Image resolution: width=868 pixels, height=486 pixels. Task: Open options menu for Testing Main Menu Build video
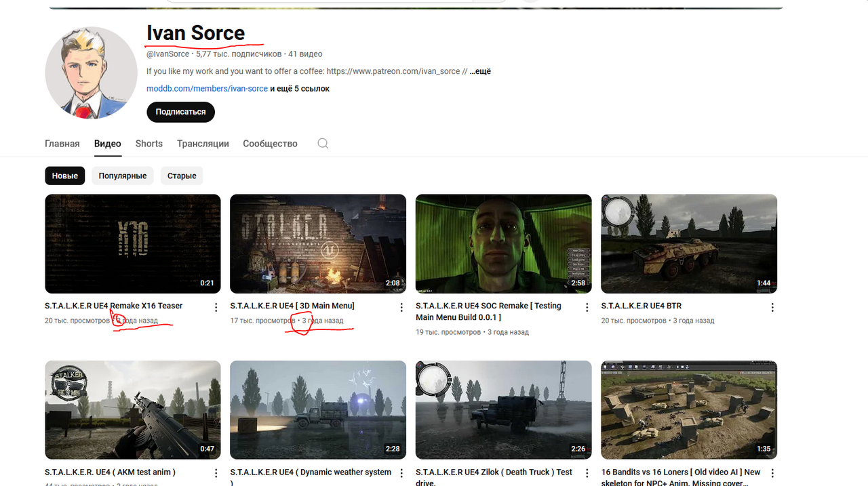[x=587, y=308]
